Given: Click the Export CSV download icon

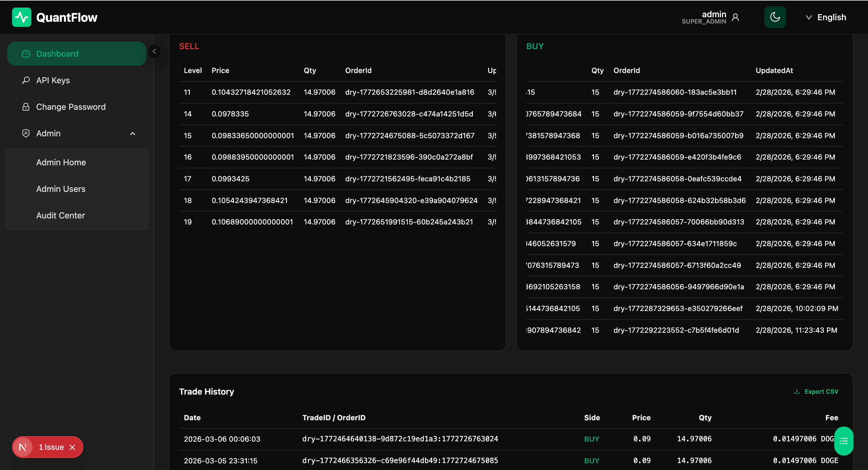Looking at the screenshot, I should 797,392.
